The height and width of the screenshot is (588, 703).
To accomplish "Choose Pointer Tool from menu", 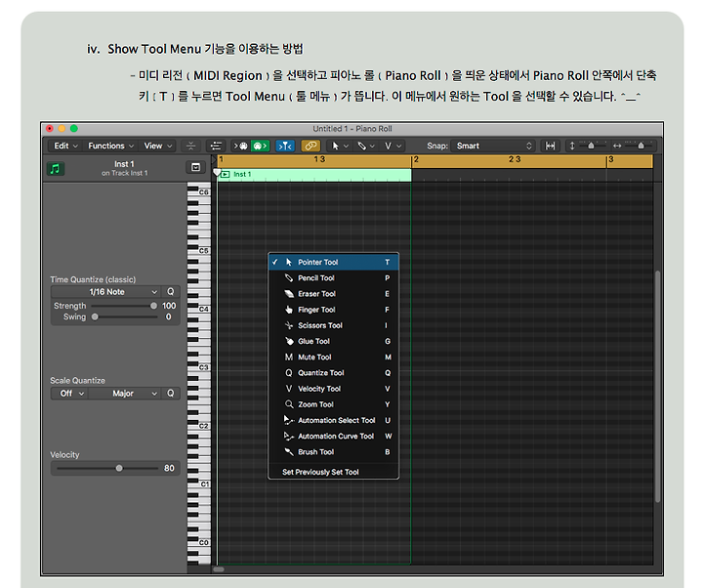I will click(333, 262).
